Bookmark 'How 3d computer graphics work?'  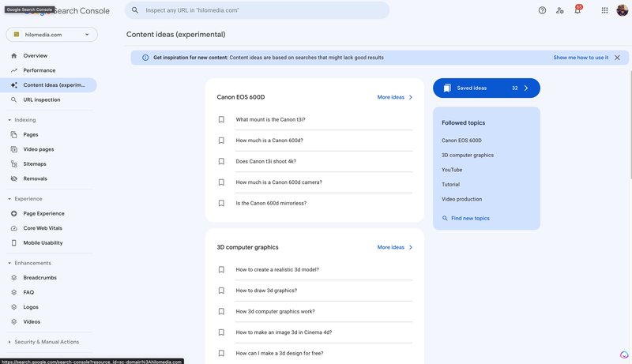pos(221,312)
